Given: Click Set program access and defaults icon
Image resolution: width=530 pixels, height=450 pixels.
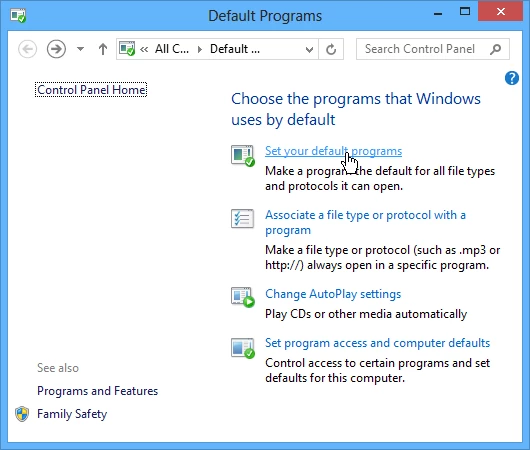Looking at the screenshot, I should (x=243, y=348).
